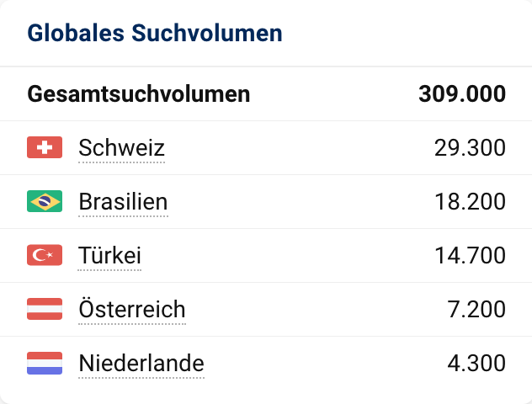The width and height of the screenshot is (532, 404).
Task: Click the total value 309.000
Action: pyautogui.click(x=462, y=93)
